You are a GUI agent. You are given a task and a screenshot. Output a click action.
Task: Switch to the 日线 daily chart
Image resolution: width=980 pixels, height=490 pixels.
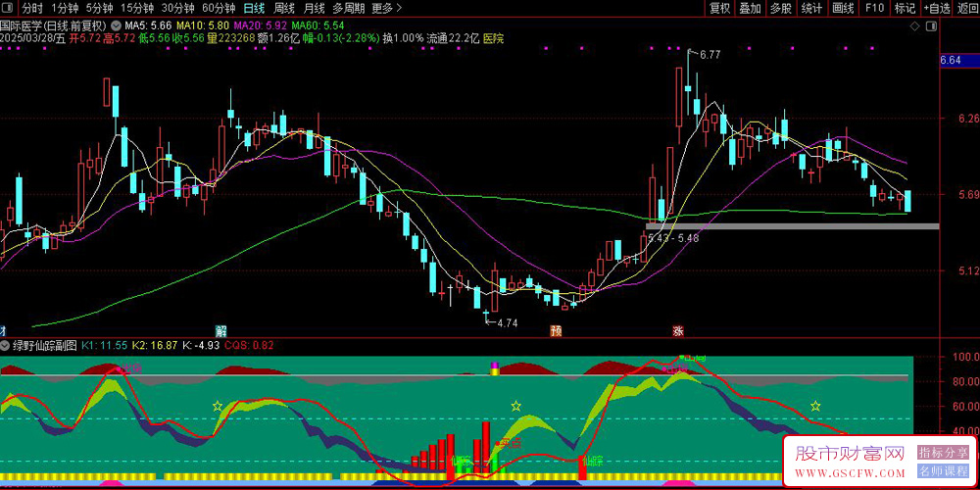click(x=254, y=8)
